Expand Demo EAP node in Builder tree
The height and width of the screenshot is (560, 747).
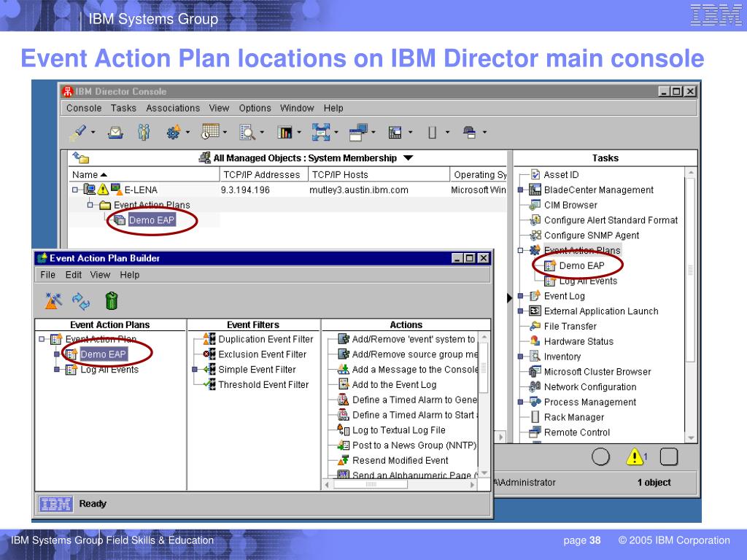[57, 354]
